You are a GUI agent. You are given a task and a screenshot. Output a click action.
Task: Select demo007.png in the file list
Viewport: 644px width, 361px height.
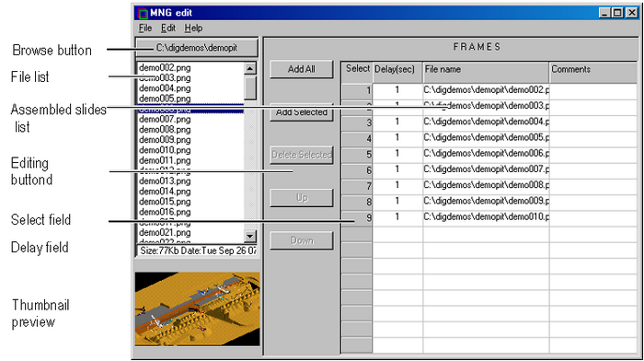pos(165,119)
